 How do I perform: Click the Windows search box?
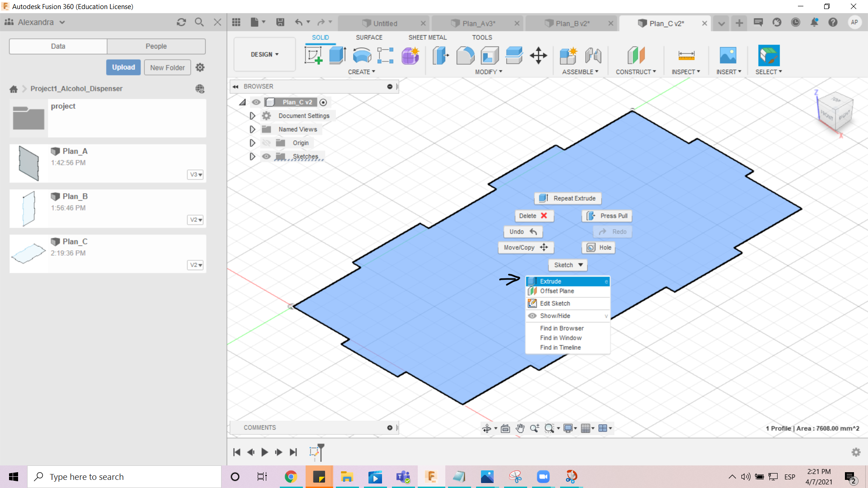[124, 477]
